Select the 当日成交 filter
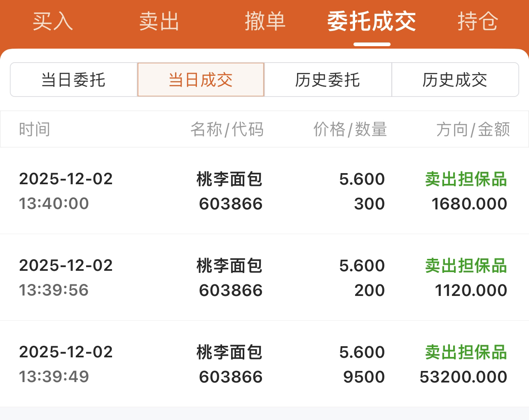Image resolution: width=529 pixels, height=420 pixels. pyautogui.click(x=201, y=80)
